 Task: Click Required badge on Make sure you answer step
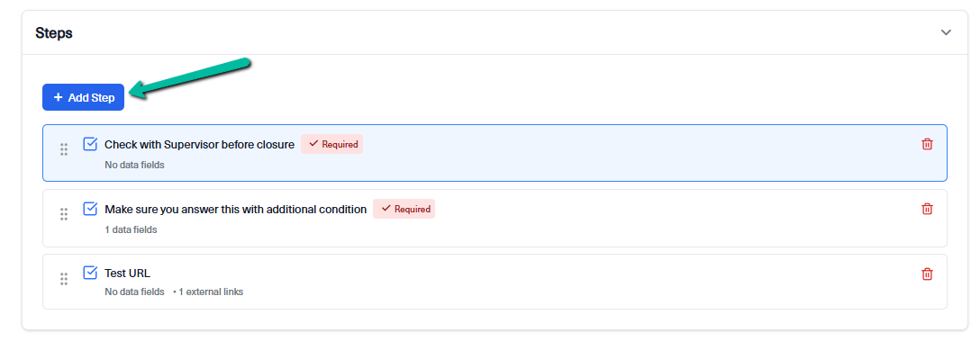[x=404, y=209]
